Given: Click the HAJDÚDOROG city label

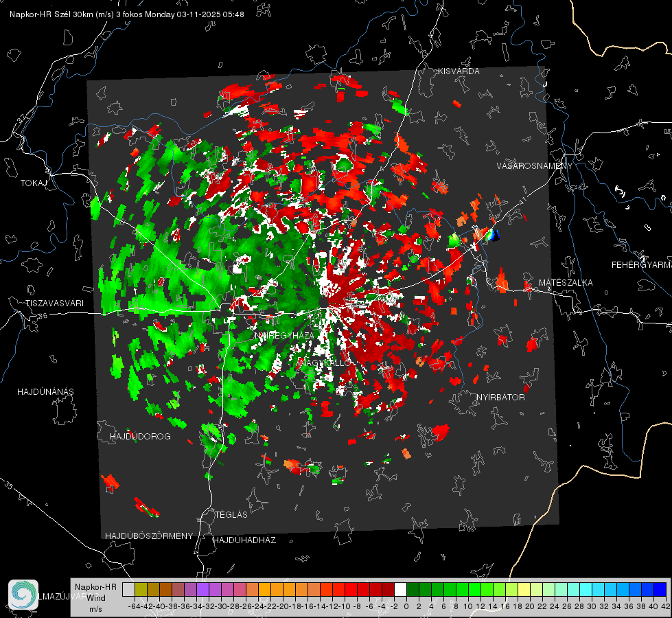Looking at the screenshot, I should click(x=140, y=436).
